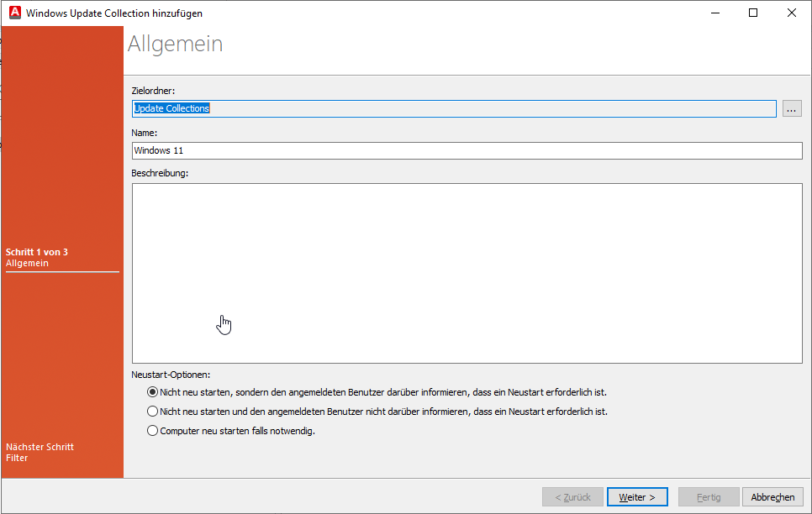Image resolution: width=812 pixels, height=514 pixels.
Task: Click the Weiter button
Action: (x=636, y=496)
